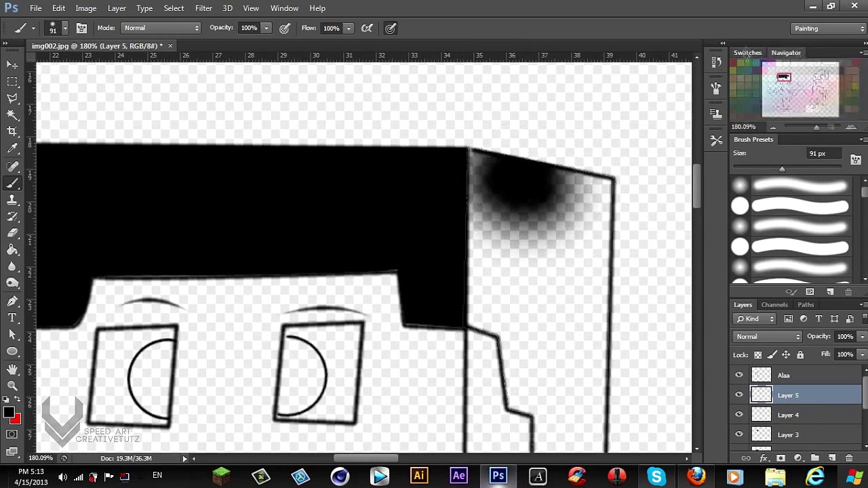The height and width of the screenshot is (488, 868).
Task: Select the Magic Wand tool
Action: 12,115
